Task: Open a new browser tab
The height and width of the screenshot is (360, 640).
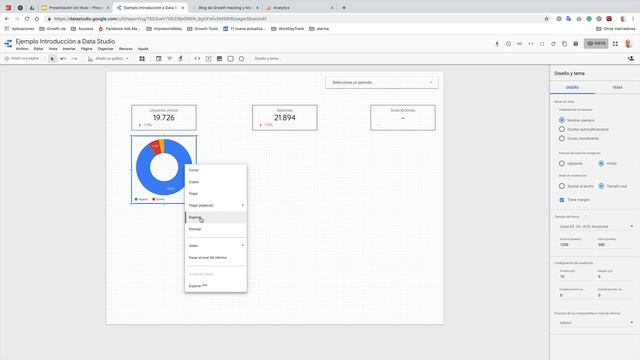Action: (344, 8)
